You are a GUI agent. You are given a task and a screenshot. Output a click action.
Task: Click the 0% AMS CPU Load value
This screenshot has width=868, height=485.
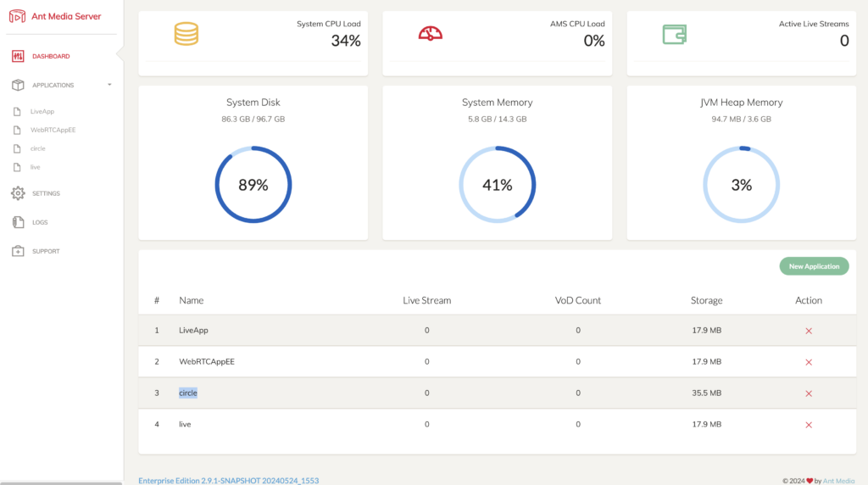(594, 41)
